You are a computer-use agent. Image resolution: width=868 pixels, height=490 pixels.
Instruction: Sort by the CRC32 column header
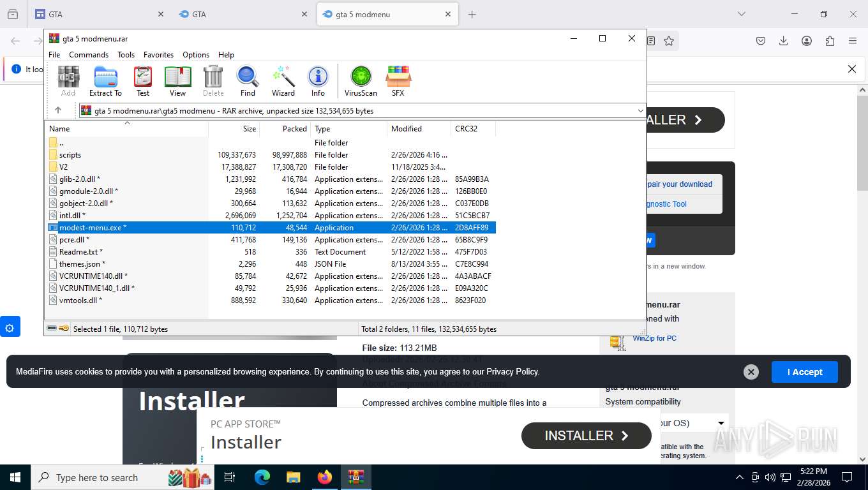coord(473,129)
